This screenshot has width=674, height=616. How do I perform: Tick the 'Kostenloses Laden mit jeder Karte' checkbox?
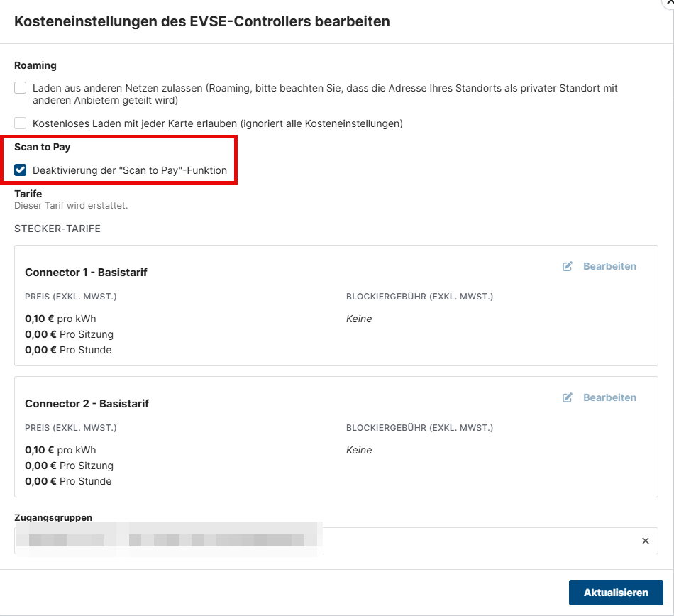(21, 123)
